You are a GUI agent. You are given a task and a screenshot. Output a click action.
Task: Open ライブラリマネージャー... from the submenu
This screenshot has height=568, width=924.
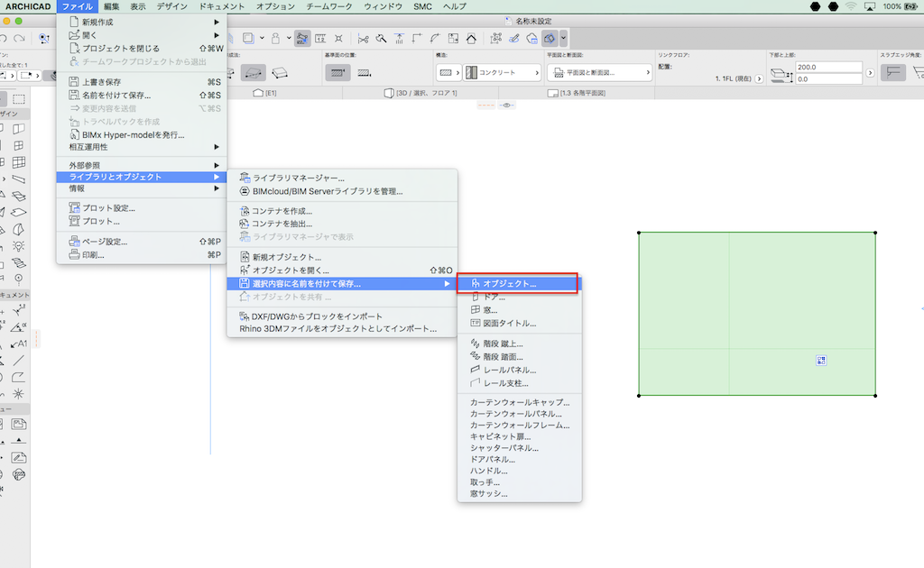(x=298, y=179)
